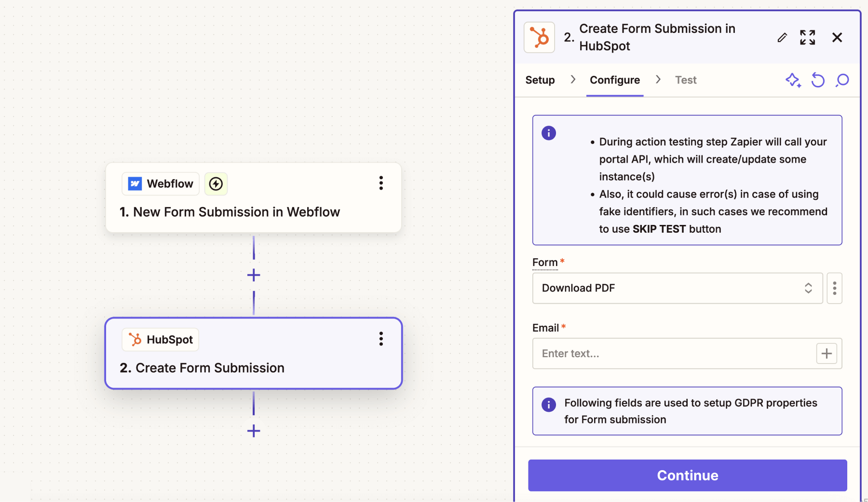The image size is (868, 502).
Task: Click the GDPR notice info icon
Action: click(x=549, y=404)
